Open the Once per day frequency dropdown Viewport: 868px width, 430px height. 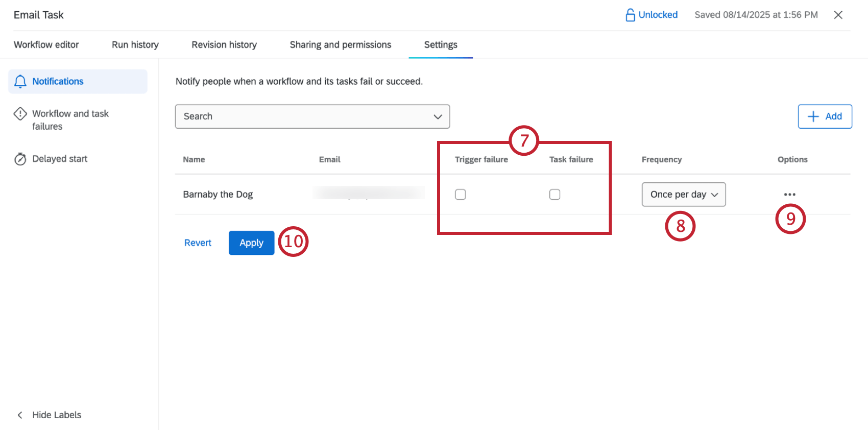coord(683,195)
